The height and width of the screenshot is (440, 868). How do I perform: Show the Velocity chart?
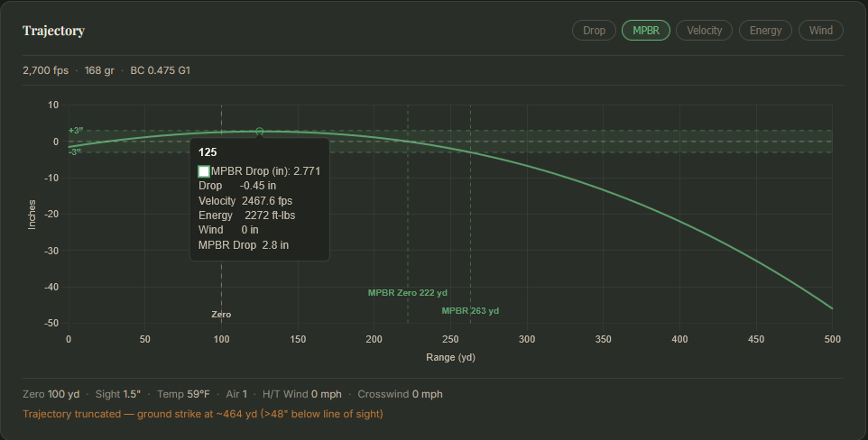click(x=704, y=31)
